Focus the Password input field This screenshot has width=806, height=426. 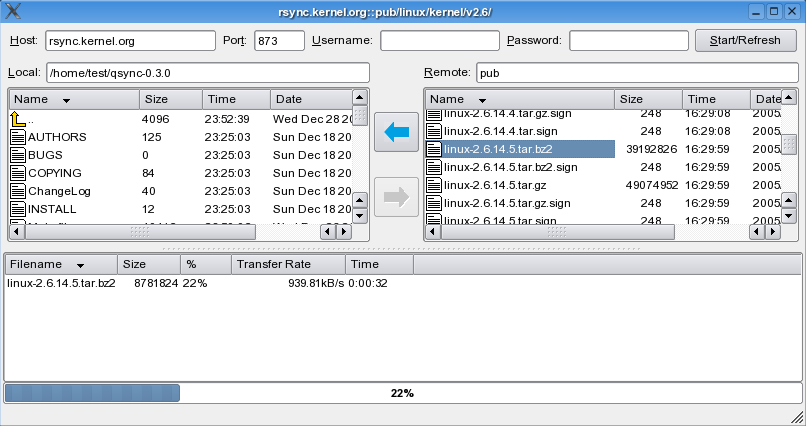pos(629,41)
